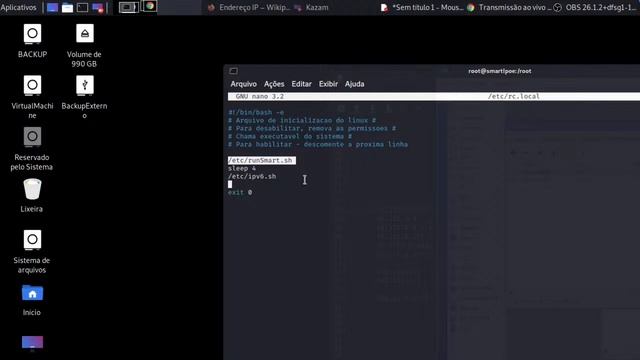Click the GNU nano 3.2 header text
This screenshot has width=640, height=360.
[260, 96]
